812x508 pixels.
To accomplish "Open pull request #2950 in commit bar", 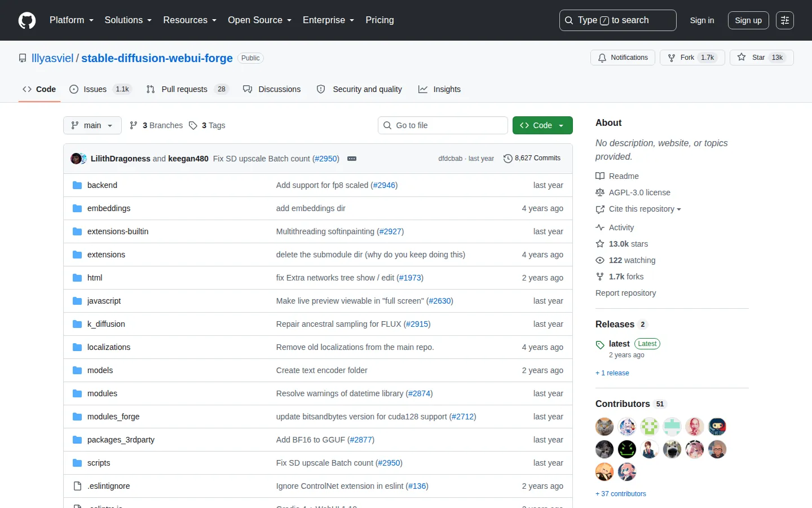I will (326, 159).
